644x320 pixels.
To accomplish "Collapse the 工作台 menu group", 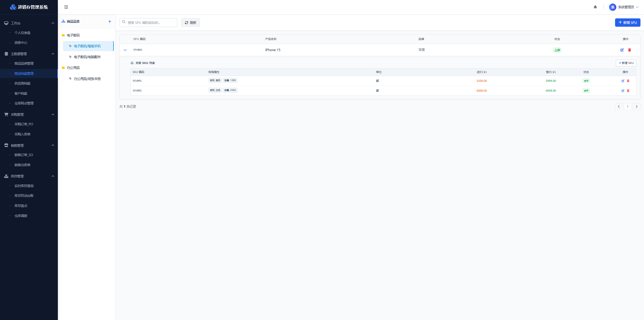I will click(x=53, y=23).
